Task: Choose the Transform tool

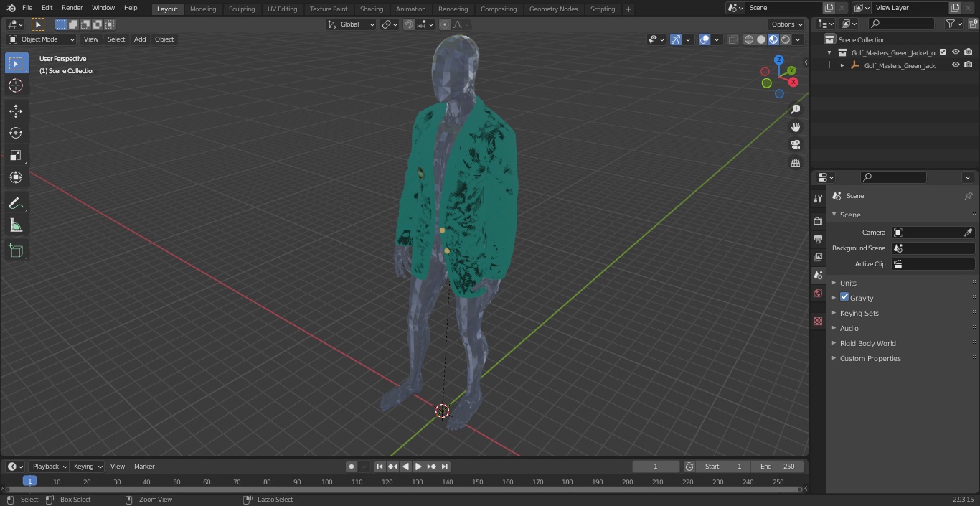Action: coord(16,177)
